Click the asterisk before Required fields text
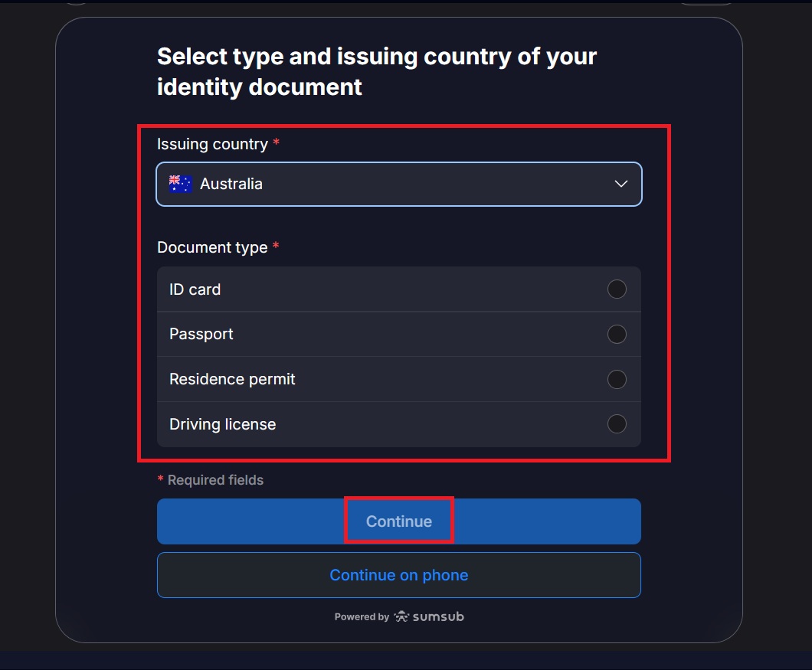This screenshot has height=670, width=812. [160, 479]
